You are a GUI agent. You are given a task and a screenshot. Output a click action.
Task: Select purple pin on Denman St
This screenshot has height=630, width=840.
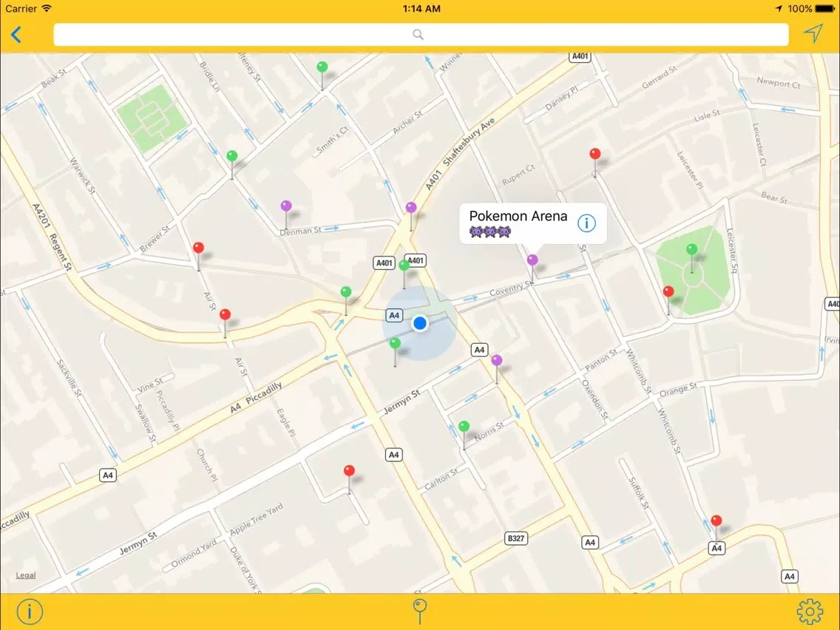[286, 207]
